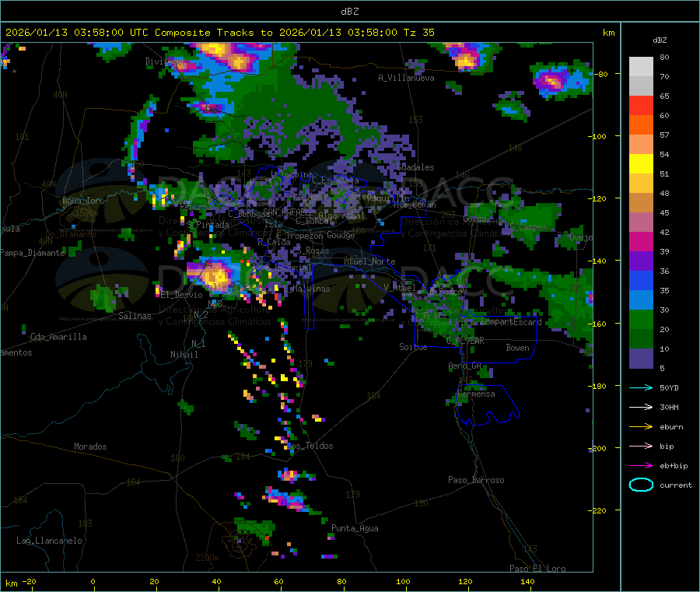Click the yellow eburn arrow in legend
The width and height of the screenshot is (700, 592).
(641, 427)
